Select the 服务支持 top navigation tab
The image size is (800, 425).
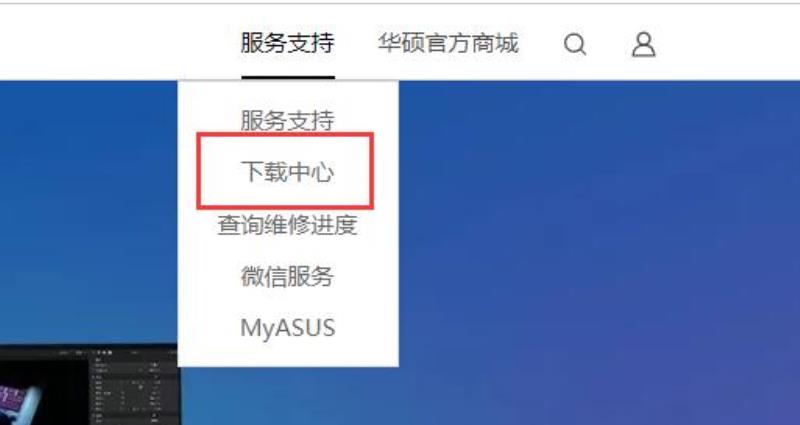288,43
